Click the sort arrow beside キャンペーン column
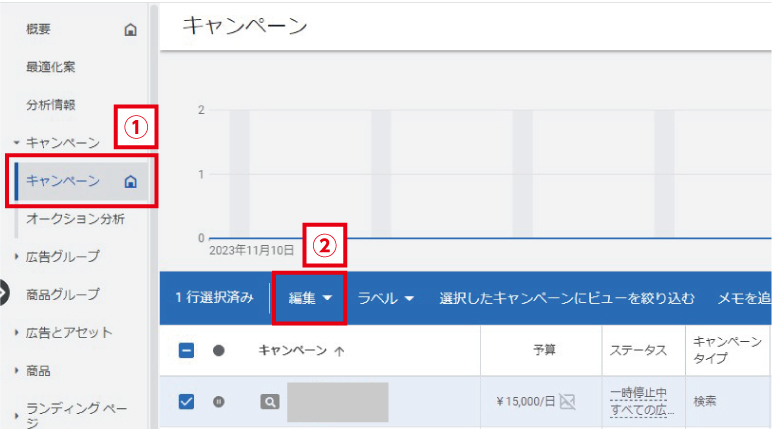772x429 pixels. [x=339, y=351]
